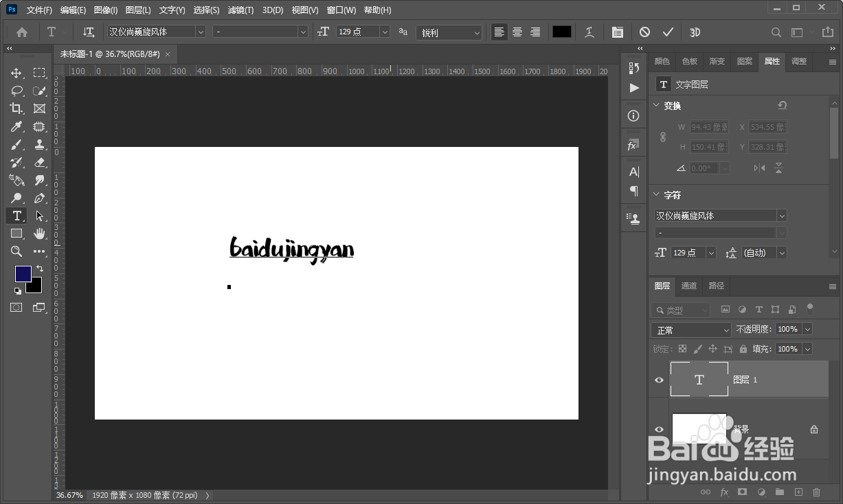Image resolution: width=843 pixels, height=504 pixels.
Task: Reset transform in 变换 section
Action: (x=782, y=105)
